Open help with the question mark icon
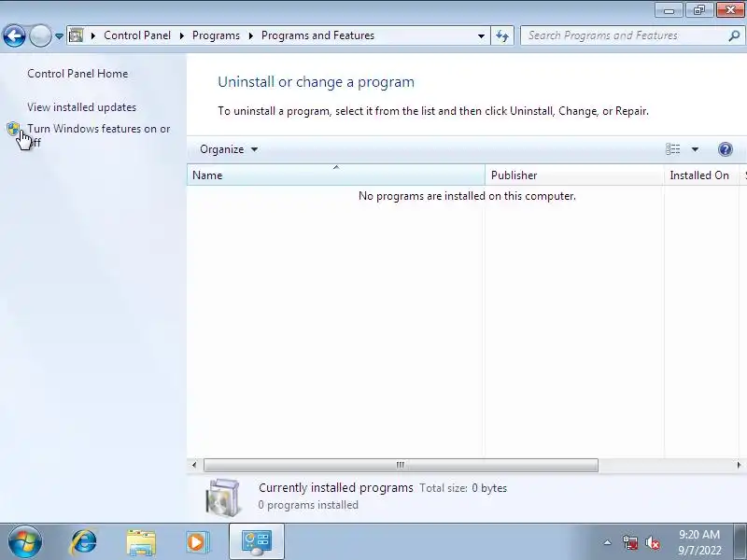This screenshot has height=560, width=747. (726, 149)
